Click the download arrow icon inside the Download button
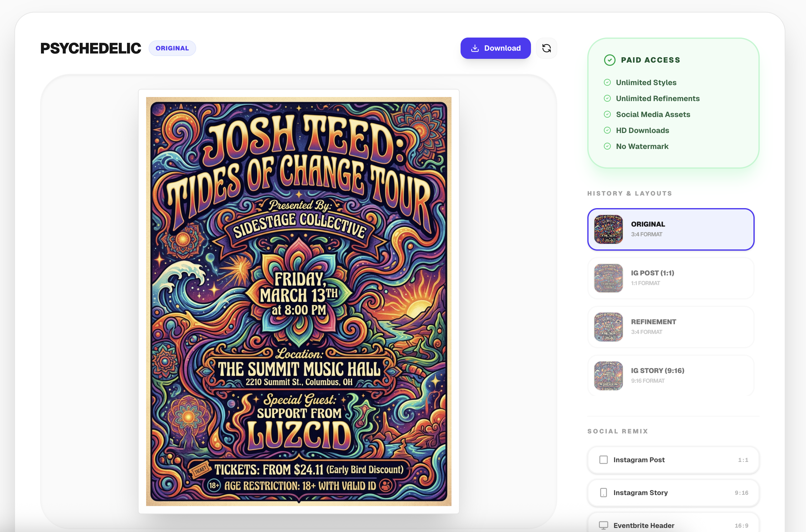Image resolution: width=806 pixels, height=532 pixels. (475, 48)
